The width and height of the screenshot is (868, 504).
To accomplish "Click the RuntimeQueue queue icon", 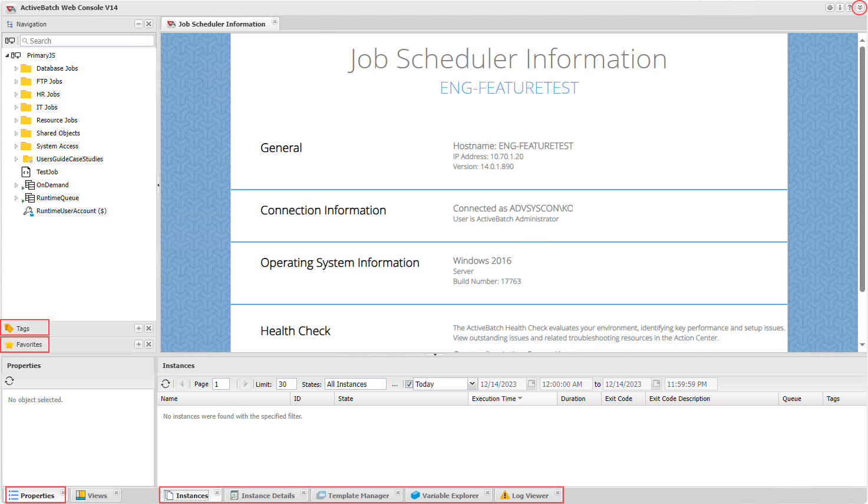I will tap(29, 198).
